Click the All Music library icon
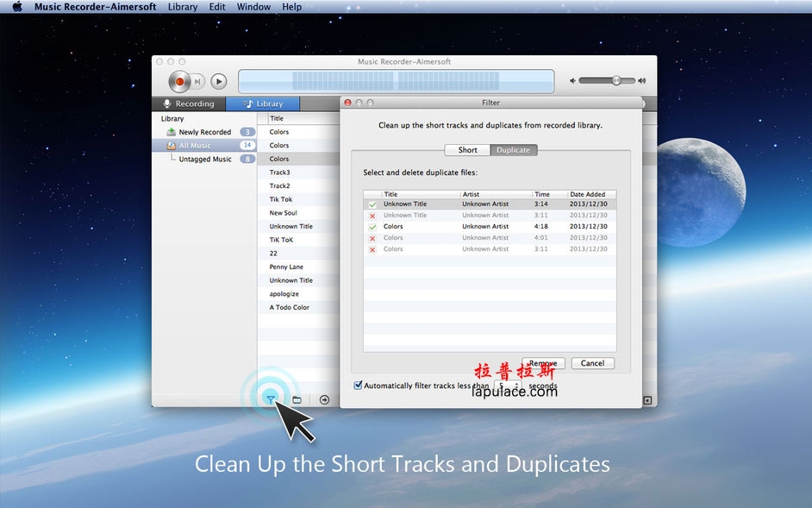The image size is (812, 508). pos(171,146)
